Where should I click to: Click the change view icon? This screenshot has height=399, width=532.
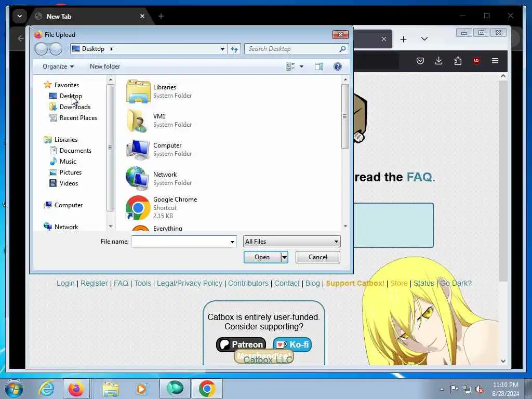pos(290,66)
